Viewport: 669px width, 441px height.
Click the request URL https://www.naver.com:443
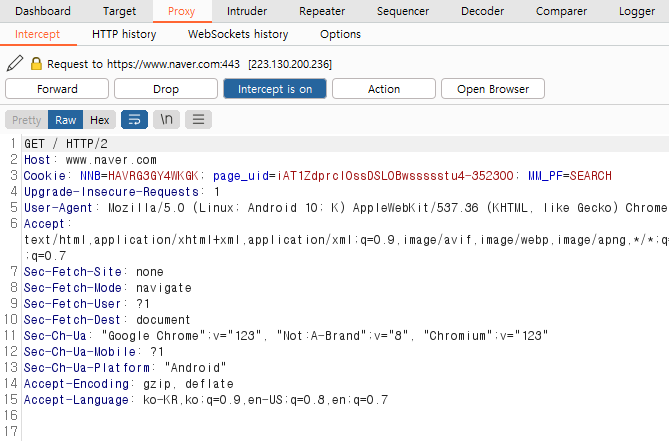coord(173,64)
